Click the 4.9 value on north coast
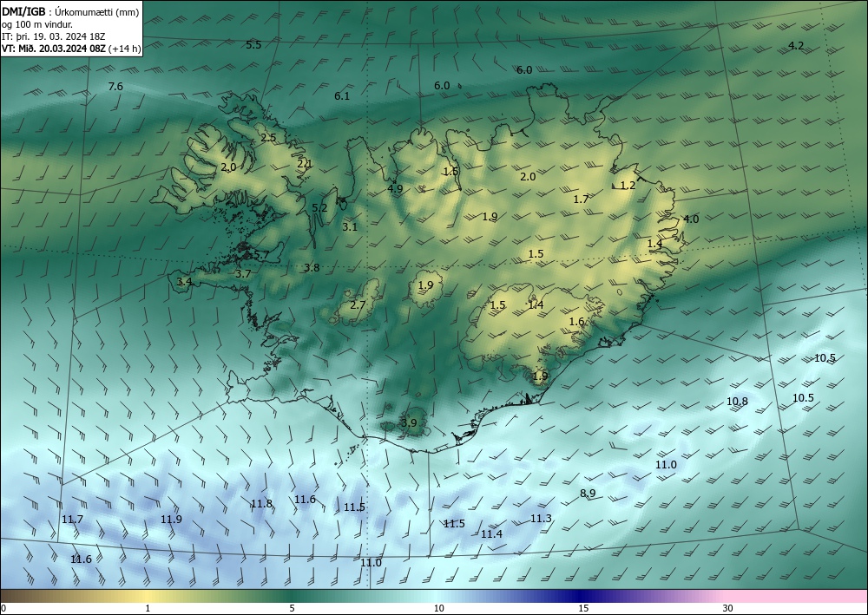Screen dimensions: 868x615 click(x=395, y=188)
